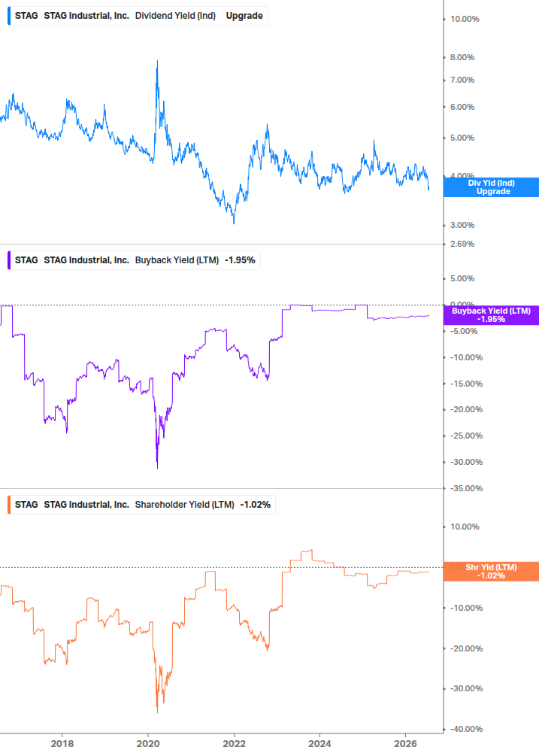The height and width of the screenshot is (756, 539).
Task: Click the blue Div Yld (Ind) Upgrade axis tag
Action: 491,187
